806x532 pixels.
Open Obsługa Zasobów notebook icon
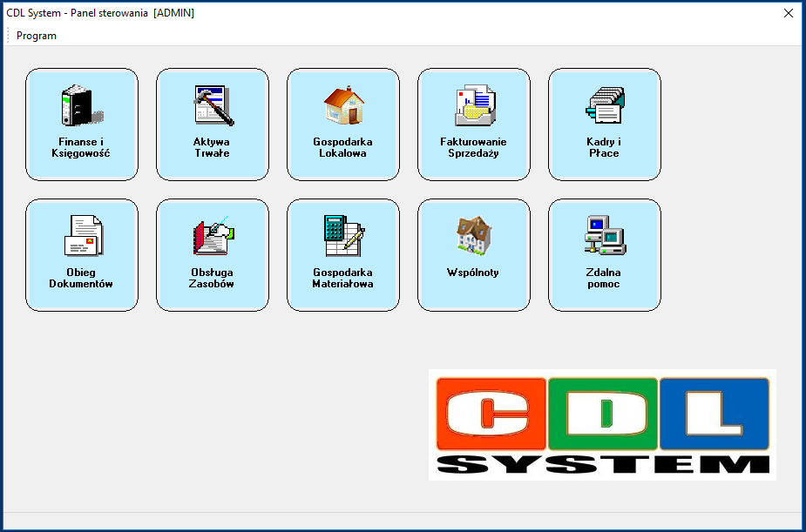[213, 236]
